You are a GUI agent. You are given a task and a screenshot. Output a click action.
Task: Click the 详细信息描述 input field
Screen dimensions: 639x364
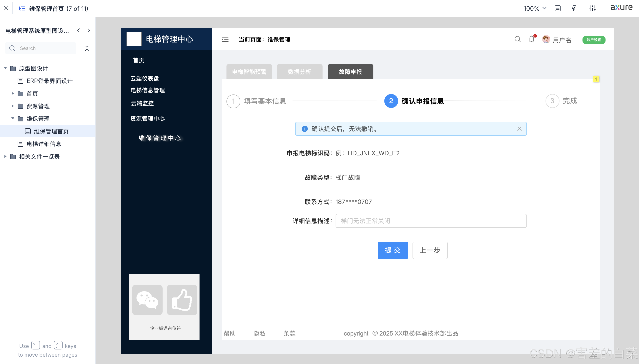coord(431,221)
